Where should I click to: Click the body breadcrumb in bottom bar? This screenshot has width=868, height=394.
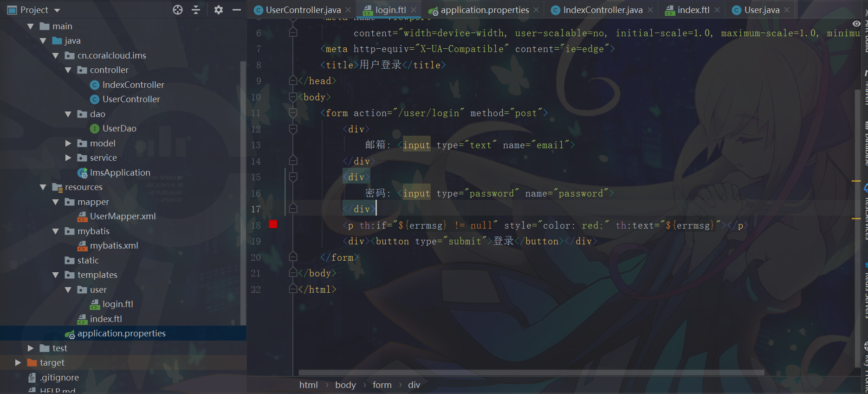pos(345,385)
